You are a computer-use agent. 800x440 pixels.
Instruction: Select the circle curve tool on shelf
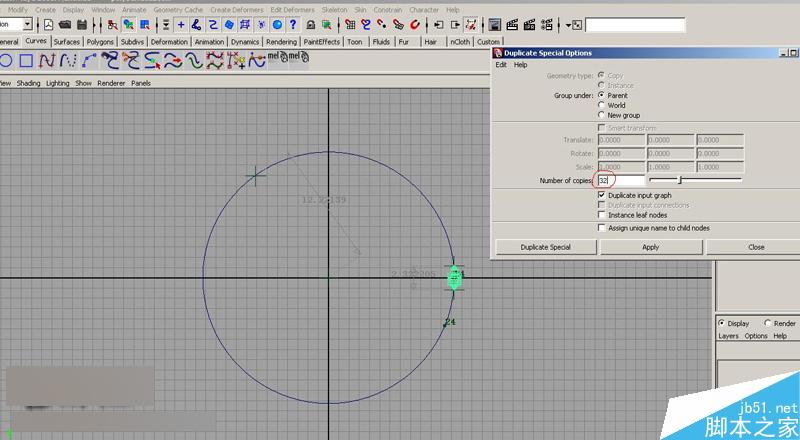[7, 61]
